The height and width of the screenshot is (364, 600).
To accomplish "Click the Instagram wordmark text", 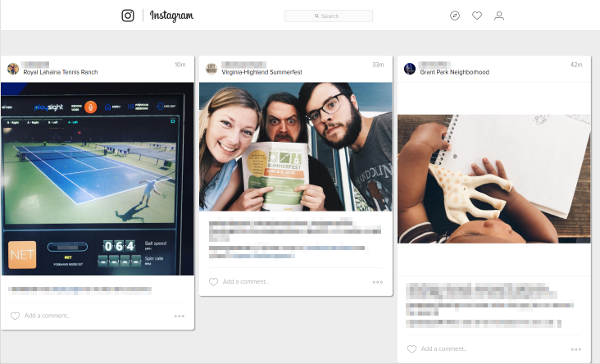I will coord(171,16).
